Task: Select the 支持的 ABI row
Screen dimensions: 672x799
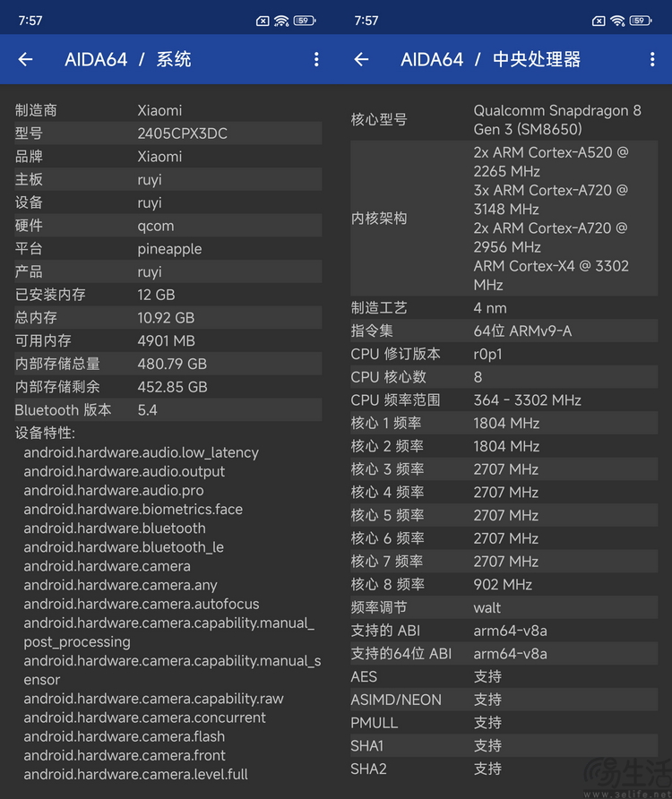Action: pyautogui.click(x=504, y=631)
